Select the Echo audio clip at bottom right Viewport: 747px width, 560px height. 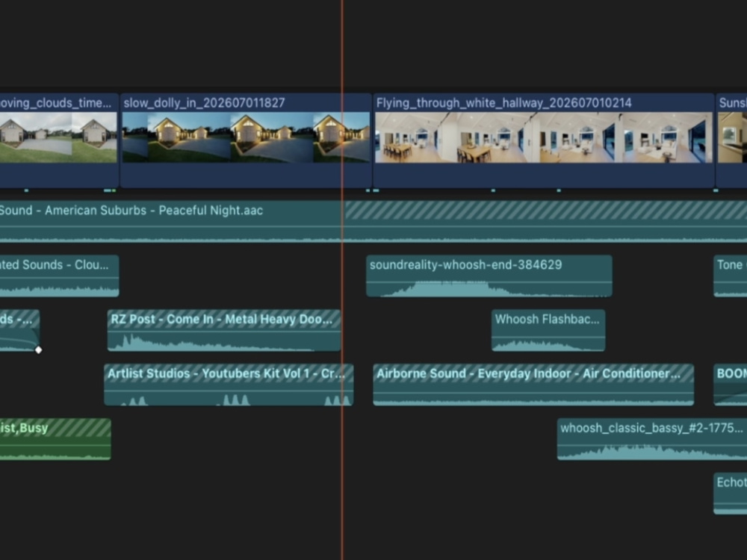731,494
